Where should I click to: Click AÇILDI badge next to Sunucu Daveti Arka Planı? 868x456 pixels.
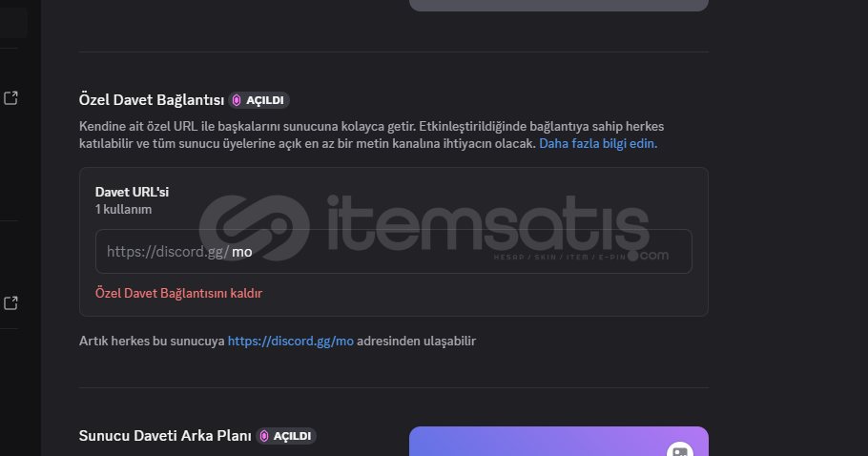(x=286, y=436)
